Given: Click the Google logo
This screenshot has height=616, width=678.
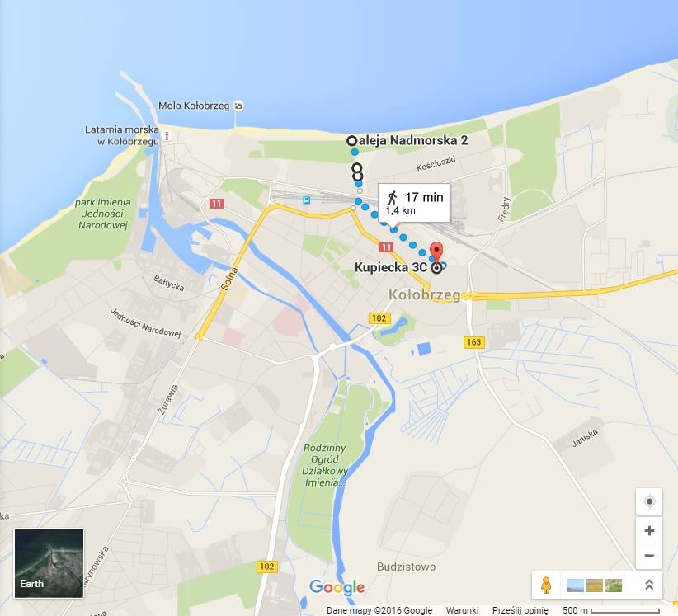Looking at the screenshot, I should [x=337, y=587].
